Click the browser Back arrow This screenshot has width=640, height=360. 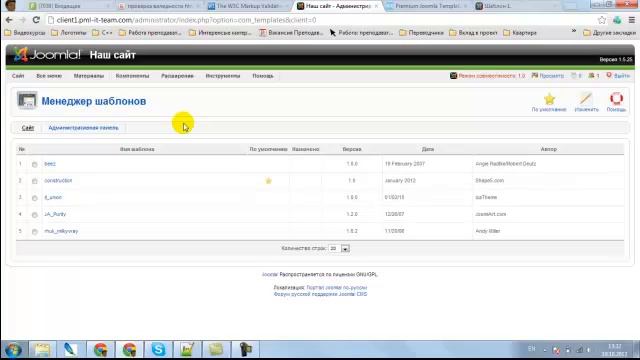coord(9,20)
